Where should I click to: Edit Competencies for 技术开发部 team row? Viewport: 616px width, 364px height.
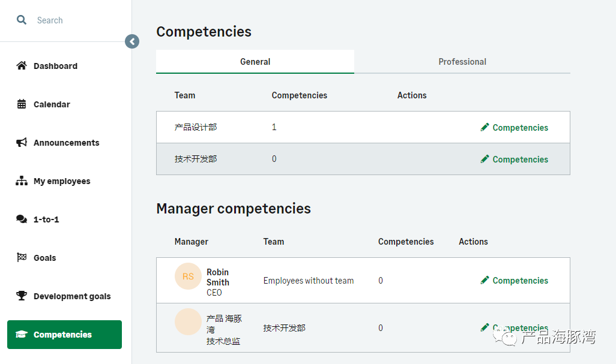click(520, 160)
